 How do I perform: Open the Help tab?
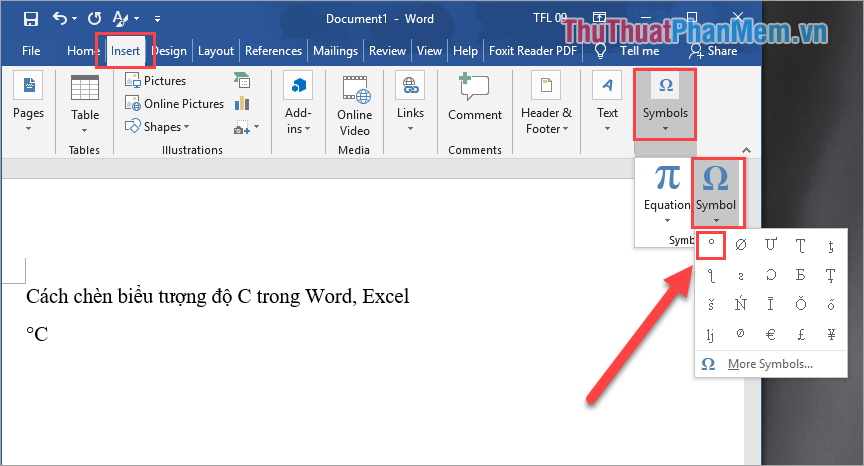(466, 51)
